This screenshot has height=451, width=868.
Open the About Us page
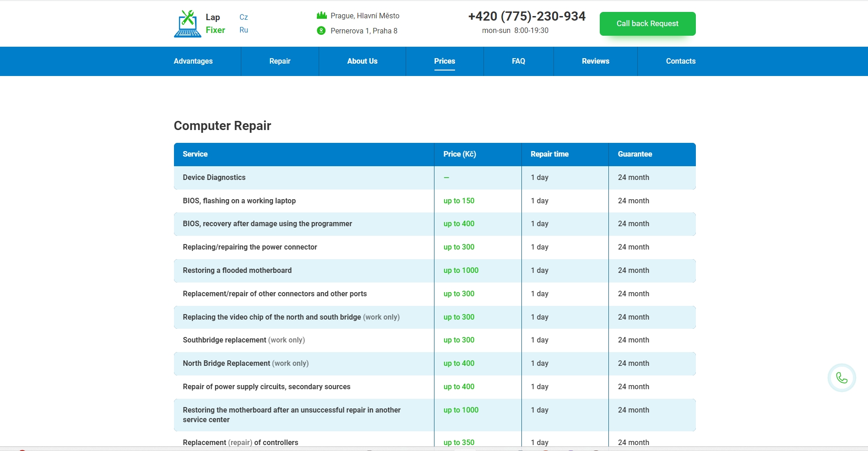(362, 61)
